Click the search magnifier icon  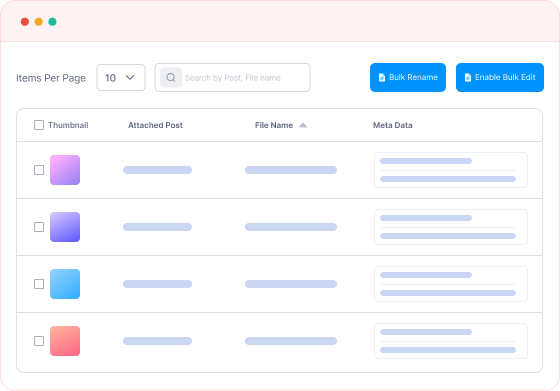pos(171,77)
